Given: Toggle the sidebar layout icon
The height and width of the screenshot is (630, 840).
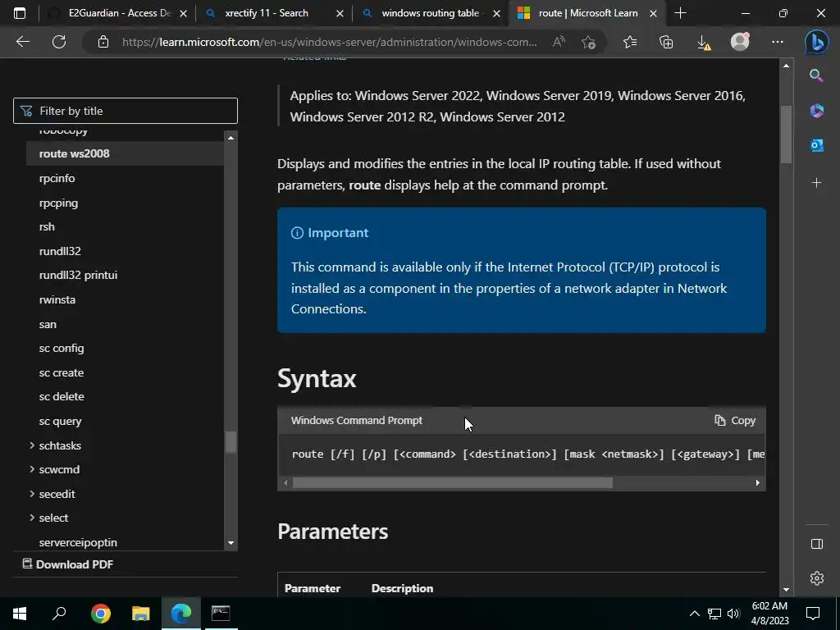Looking at the screenshot, I should (816, 544).
